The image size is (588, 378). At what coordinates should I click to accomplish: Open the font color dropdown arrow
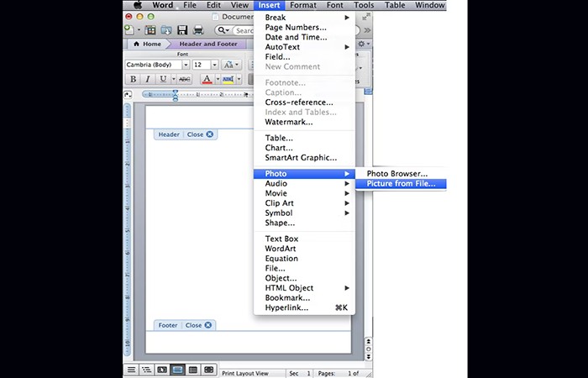click(x=218, y=79)
